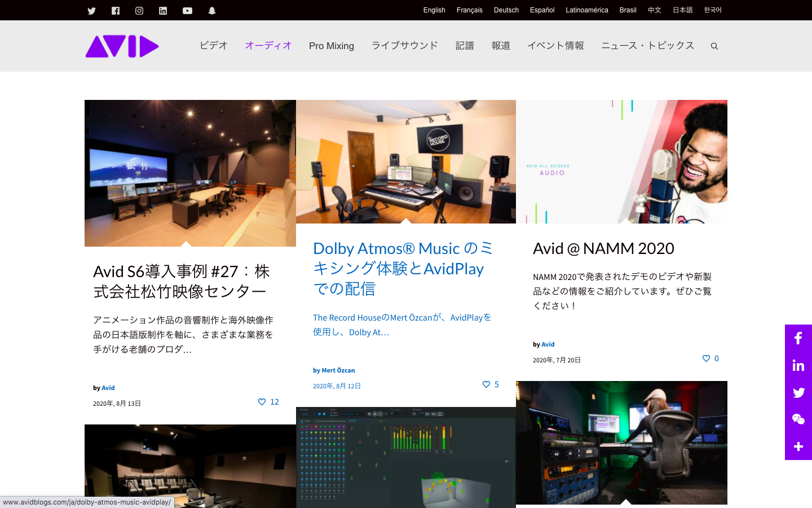This screenshot has width=812, height=508.
Task: Switch language to Brasil
Action: (628, 10)
